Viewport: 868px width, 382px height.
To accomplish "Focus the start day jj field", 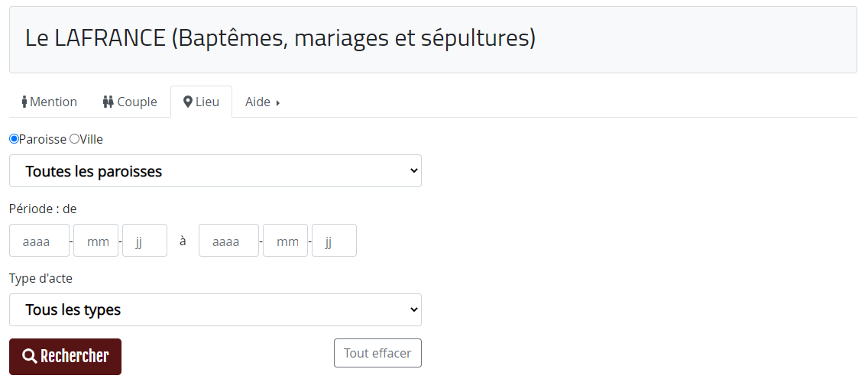I will click(x=144, y=240).
